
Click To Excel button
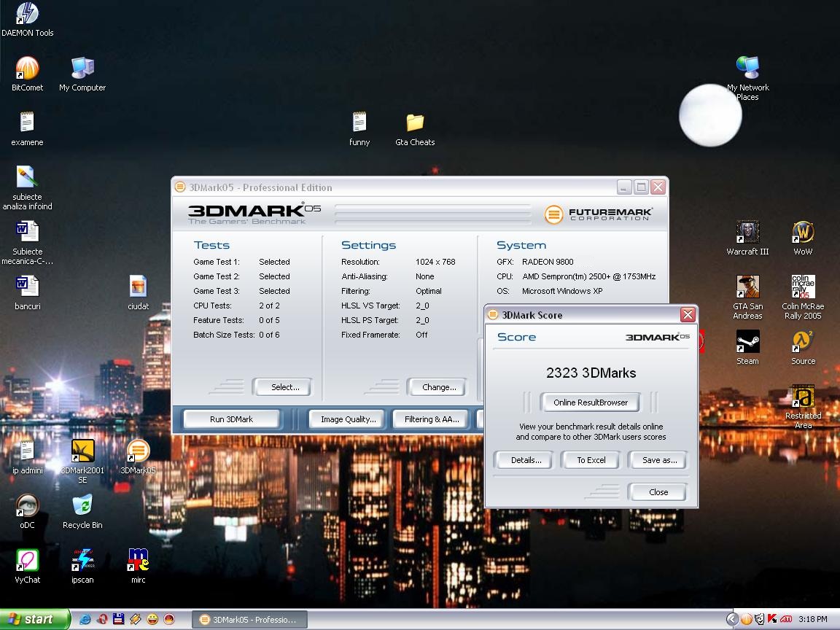(591, 460)
